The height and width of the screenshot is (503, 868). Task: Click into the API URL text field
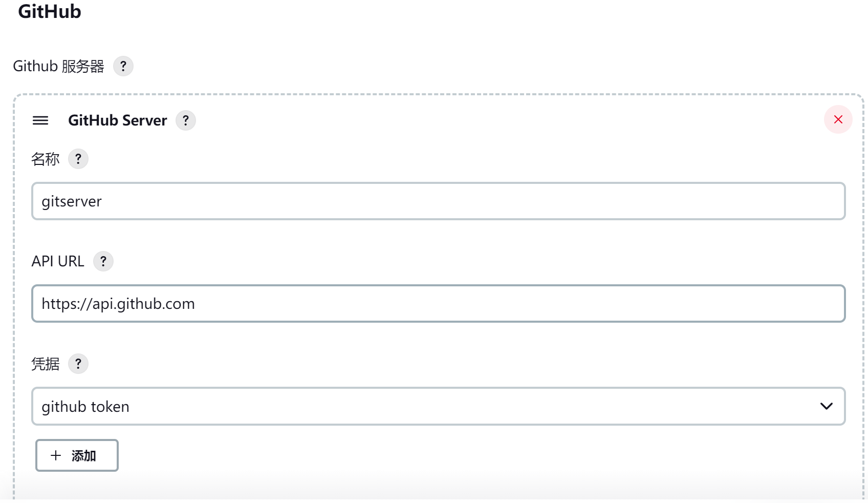pos(438,304)
